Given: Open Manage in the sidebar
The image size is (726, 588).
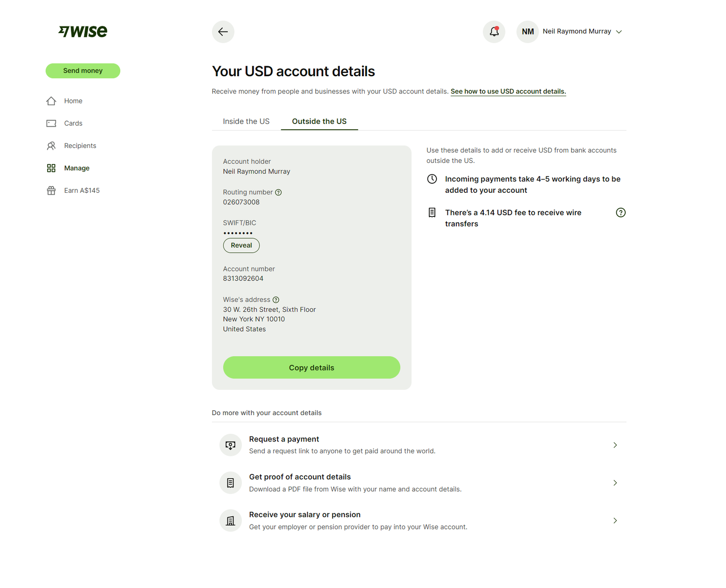Looking at the screenshot, I should pyautogui.click(x=77, y=168).
